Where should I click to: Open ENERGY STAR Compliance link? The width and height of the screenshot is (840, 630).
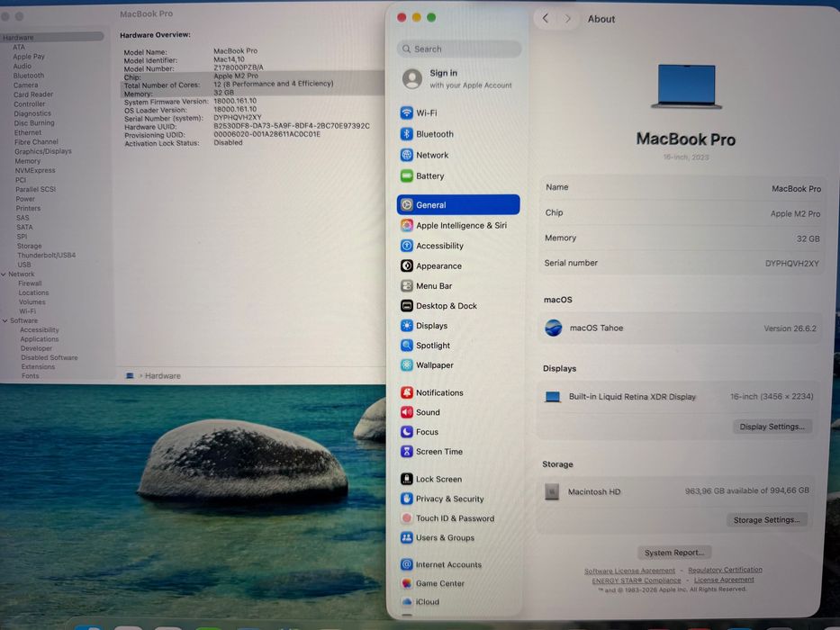(x=636, y=580)
